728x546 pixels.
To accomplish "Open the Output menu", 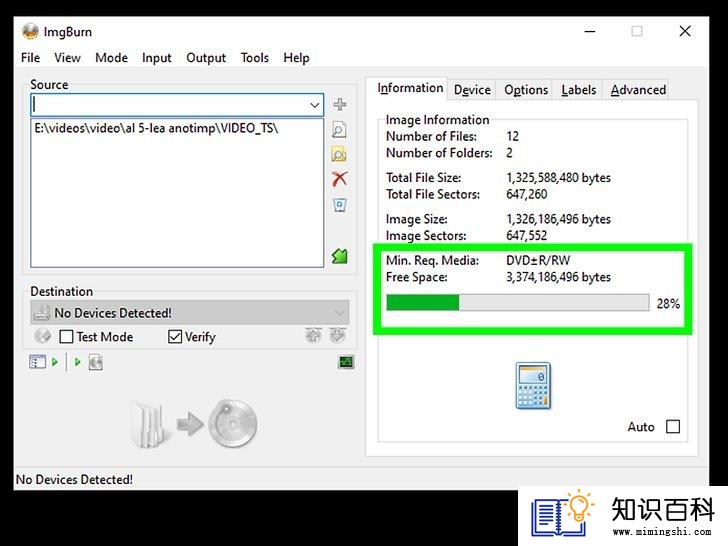I will point(206,58).
